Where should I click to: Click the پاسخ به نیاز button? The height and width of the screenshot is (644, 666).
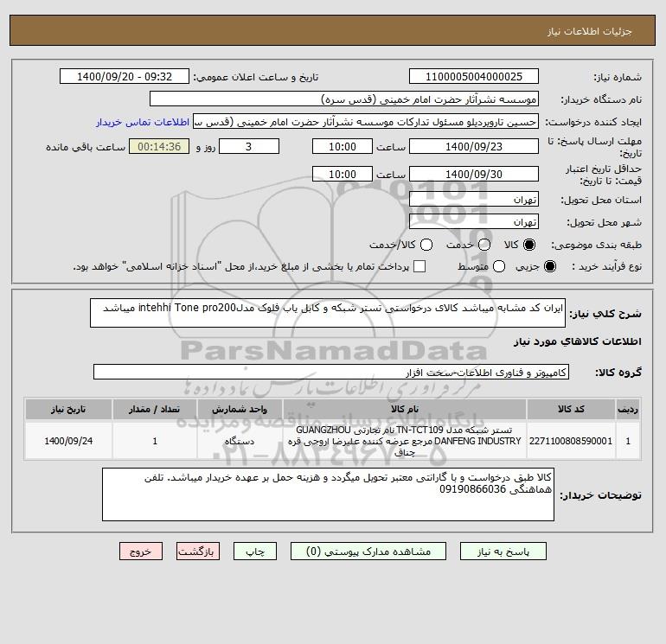[503, 552]
